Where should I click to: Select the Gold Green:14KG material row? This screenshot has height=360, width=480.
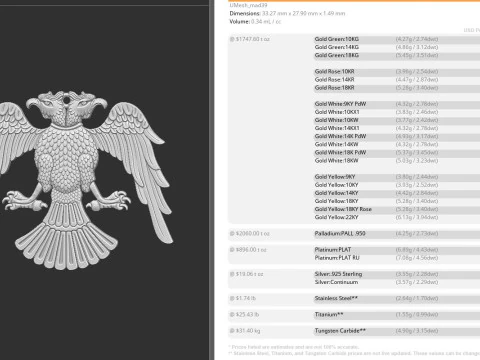pyautogui.click(x=397, y=47)
